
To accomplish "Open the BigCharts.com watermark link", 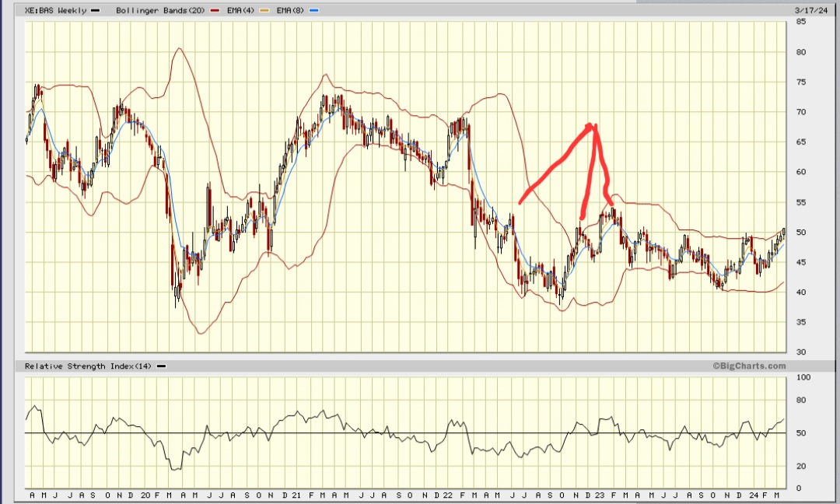I will 750,366.
